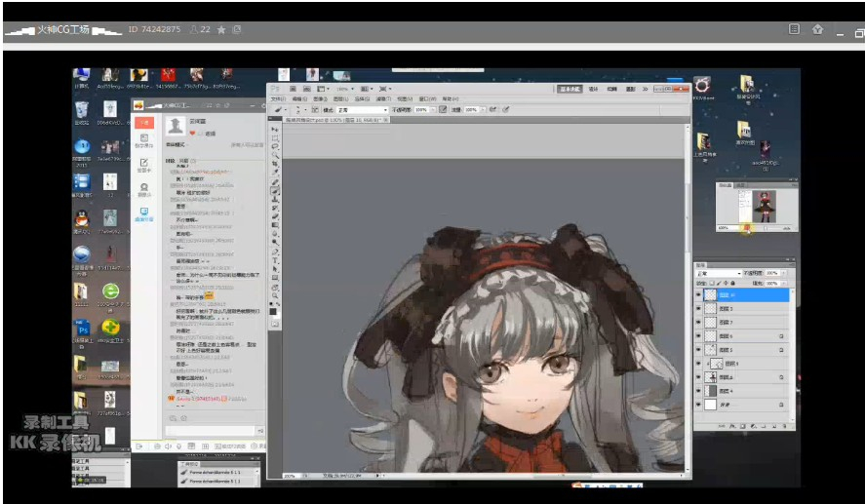
Task: Click the create new layer icon
Action: (774, 426)
